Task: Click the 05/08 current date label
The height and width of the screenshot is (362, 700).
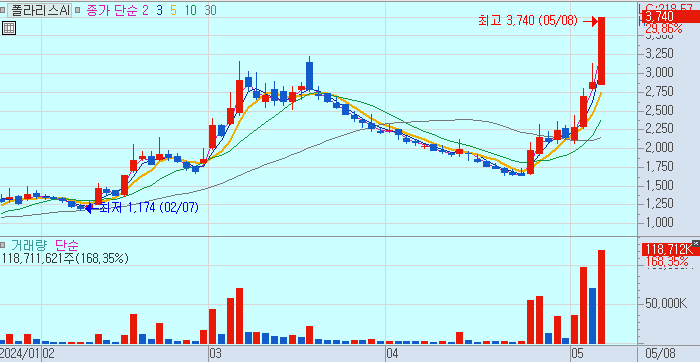Action: coord(661,354)
